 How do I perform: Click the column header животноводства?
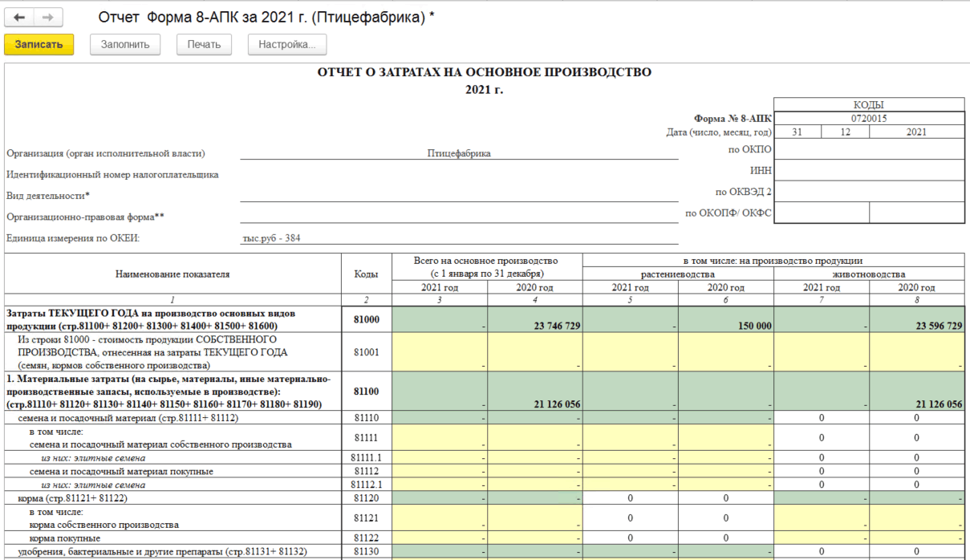tap(869, 274)
